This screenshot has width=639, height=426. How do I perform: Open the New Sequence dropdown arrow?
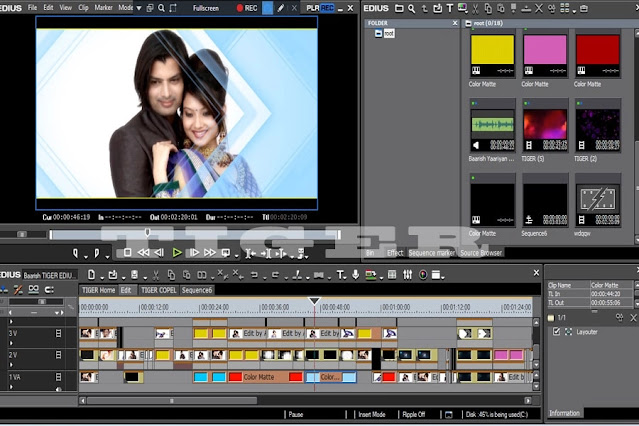point(102,278)
